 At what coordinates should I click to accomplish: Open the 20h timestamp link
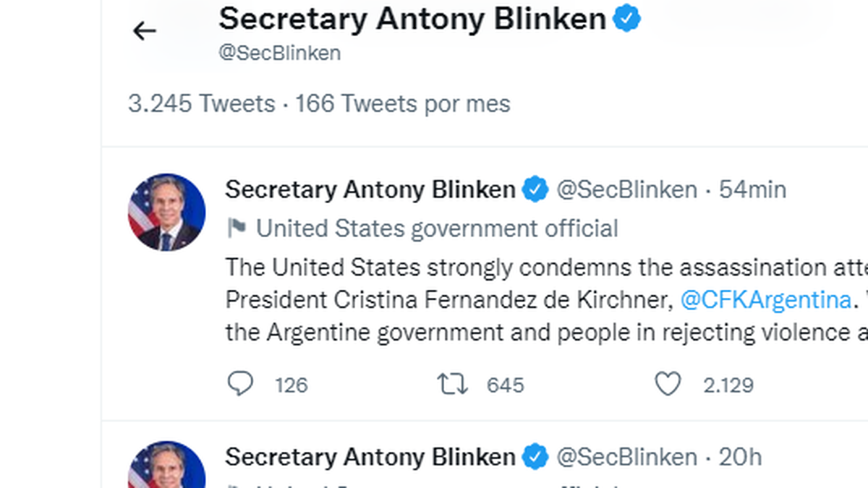[x=740, y=458]
